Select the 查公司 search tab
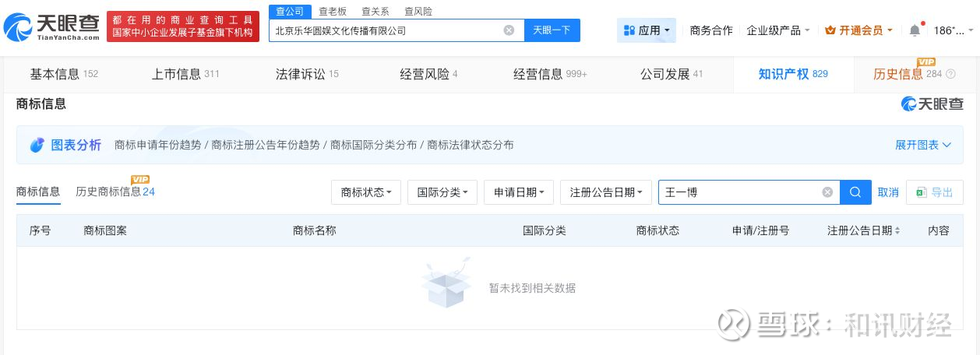 click(x=290, y=11)
